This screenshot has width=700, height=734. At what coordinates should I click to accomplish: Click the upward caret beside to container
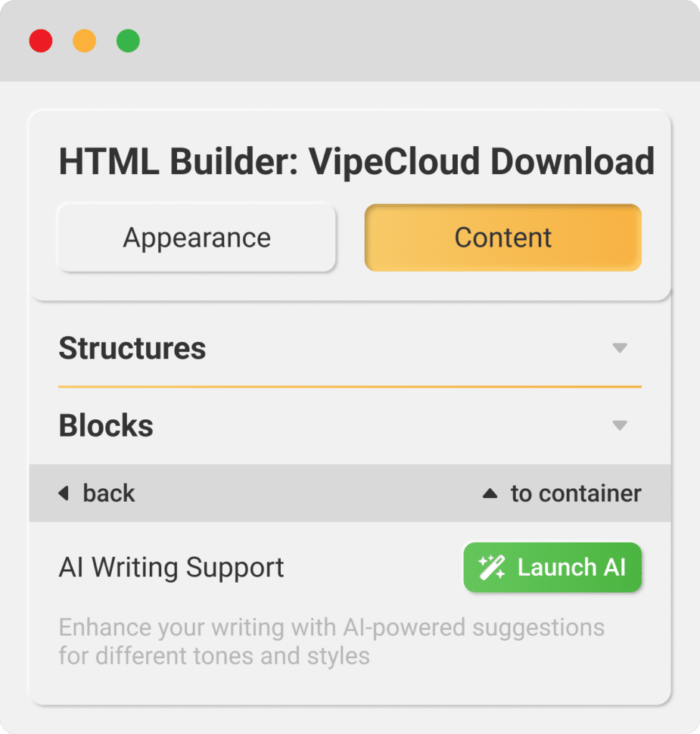pos(490,493)
